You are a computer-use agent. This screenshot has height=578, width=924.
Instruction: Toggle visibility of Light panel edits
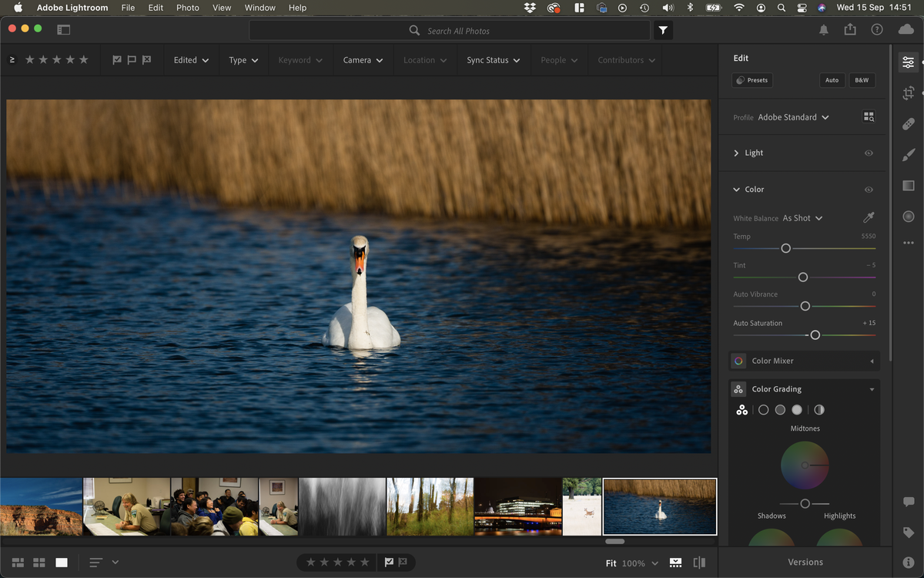869,153
